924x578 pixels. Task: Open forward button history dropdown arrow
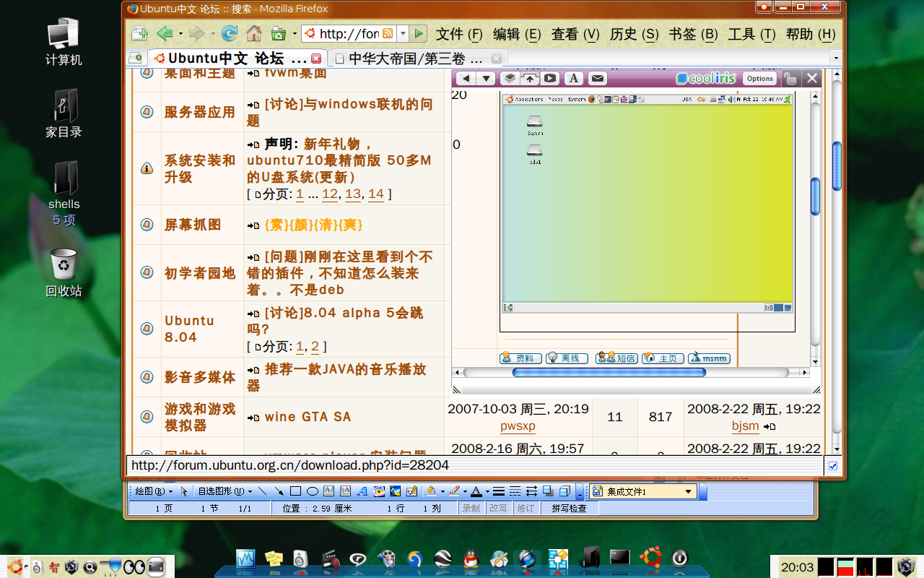(213, 34)
